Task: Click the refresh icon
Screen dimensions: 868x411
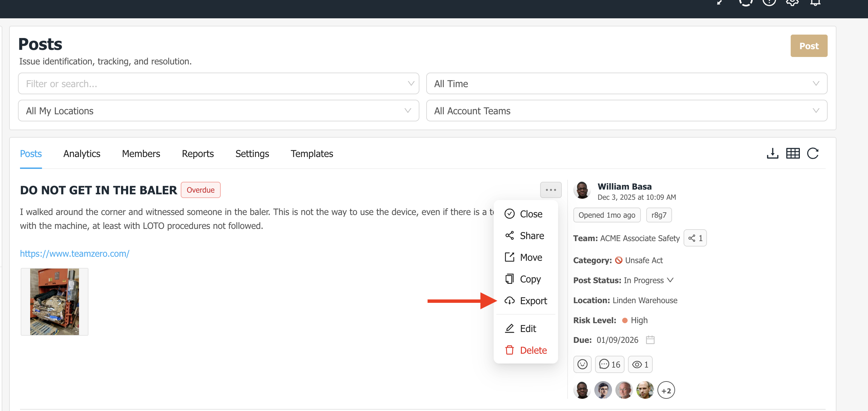Action: click(813, 153)
